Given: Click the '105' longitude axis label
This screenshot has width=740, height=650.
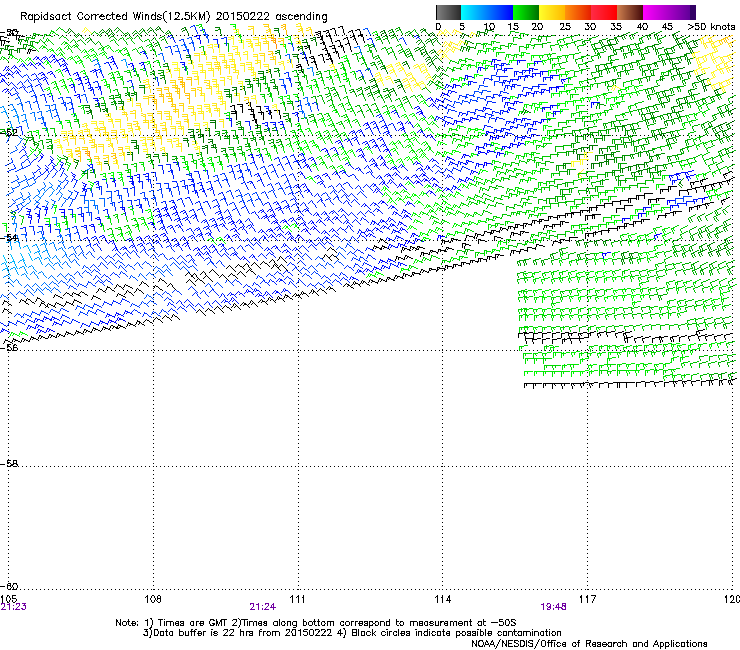Looking at the screenshot, I should coord(8,599).
